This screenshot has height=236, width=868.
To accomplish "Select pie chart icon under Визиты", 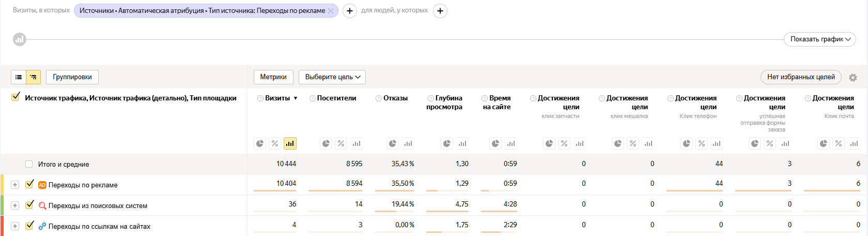I will point(260,143).
